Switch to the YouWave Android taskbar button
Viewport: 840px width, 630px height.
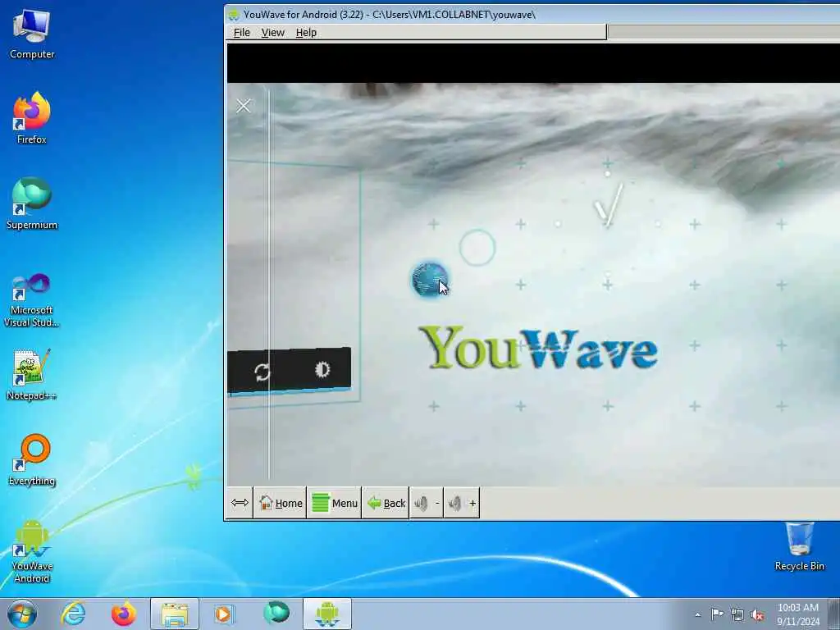(x=327, y=614)
